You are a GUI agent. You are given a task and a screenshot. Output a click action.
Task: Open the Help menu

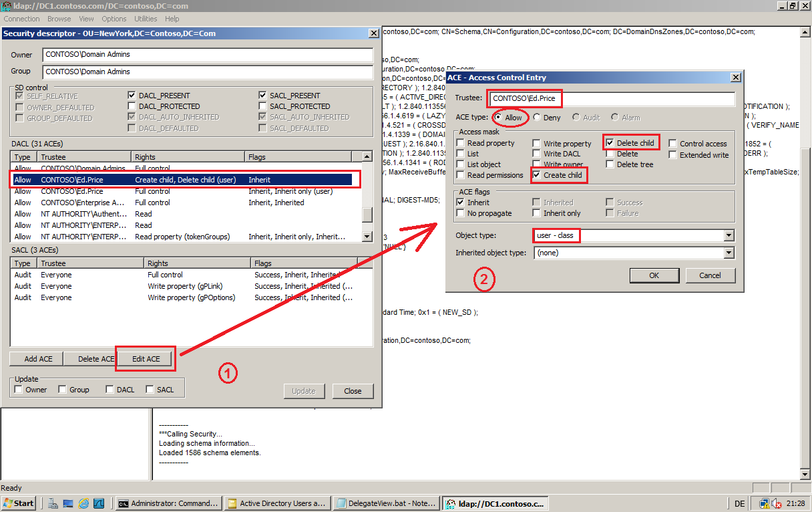click(172, 19)
